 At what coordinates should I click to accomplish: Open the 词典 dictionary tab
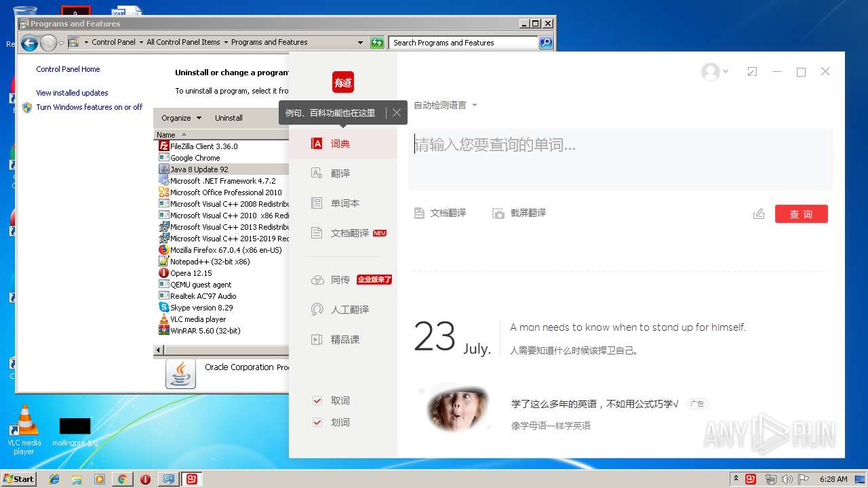[343, 144]
